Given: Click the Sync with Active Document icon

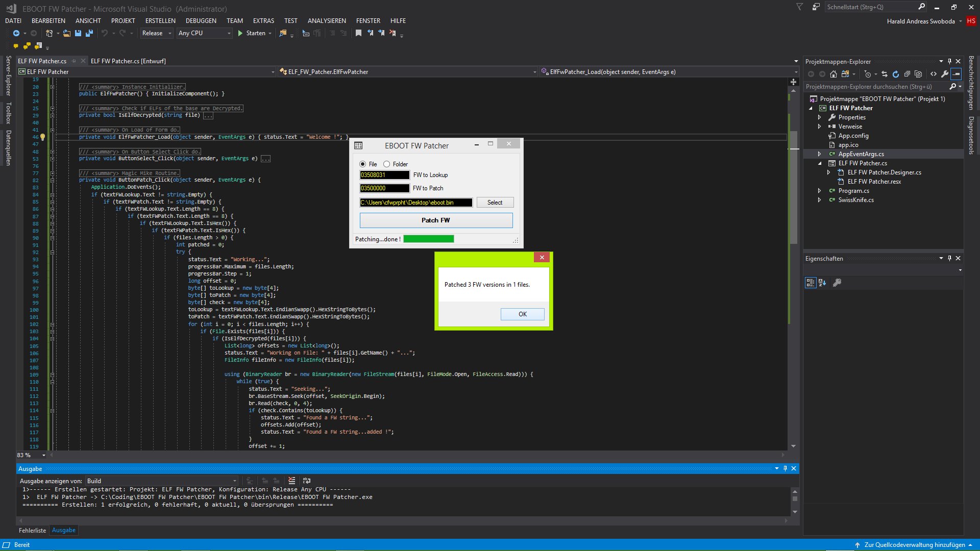Looking at the screenshot, I should coord(885,74).
